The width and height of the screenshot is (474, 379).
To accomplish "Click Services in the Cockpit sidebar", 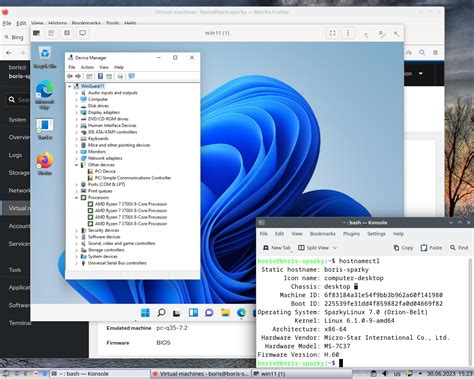I will (15, 244).
